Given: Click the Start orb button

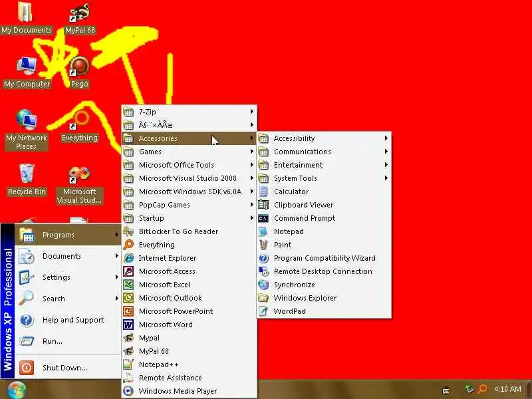Looking at the screenshot, I should point(15,390).
